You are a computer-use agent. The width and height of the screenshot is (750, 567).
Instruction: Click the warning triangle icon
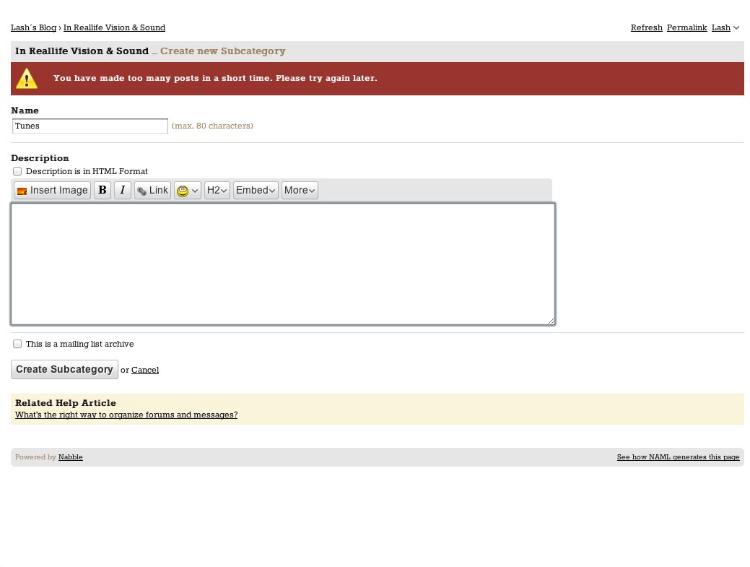[x=27, y=79]
